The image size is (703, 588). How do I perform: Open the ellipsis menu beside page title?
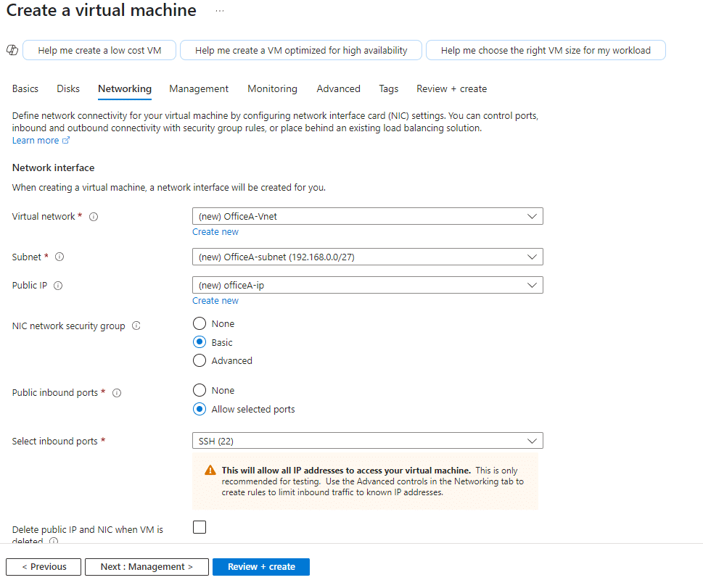(220, 11)
